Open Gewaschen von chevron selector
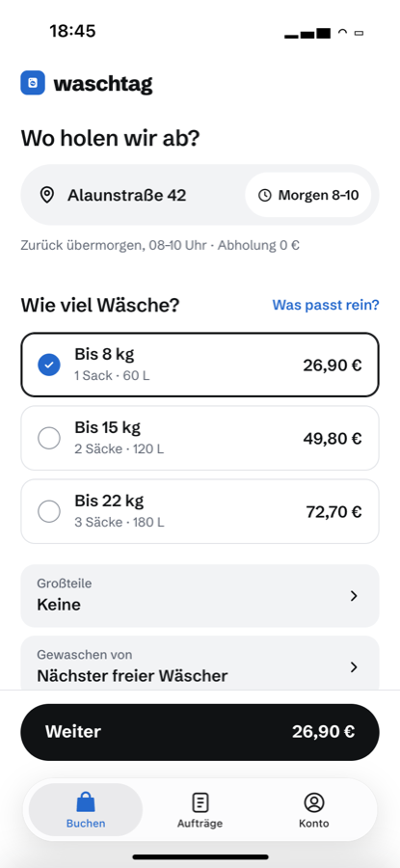 point(354,667)
